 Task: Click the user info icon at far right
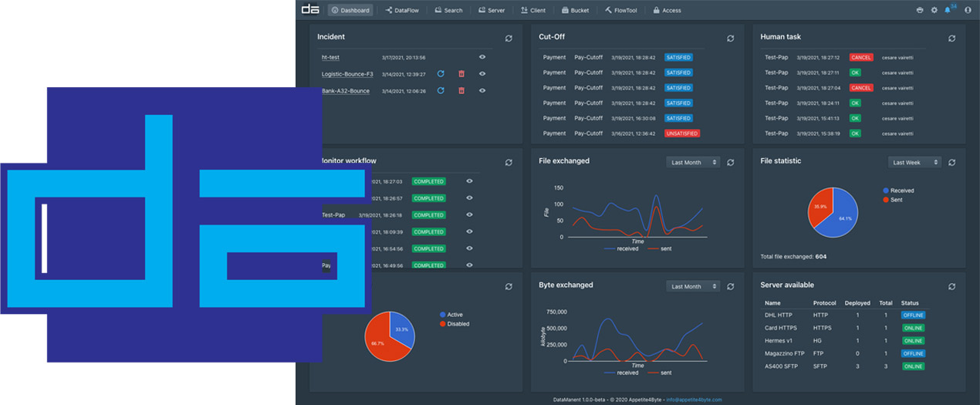click(968, 10)
